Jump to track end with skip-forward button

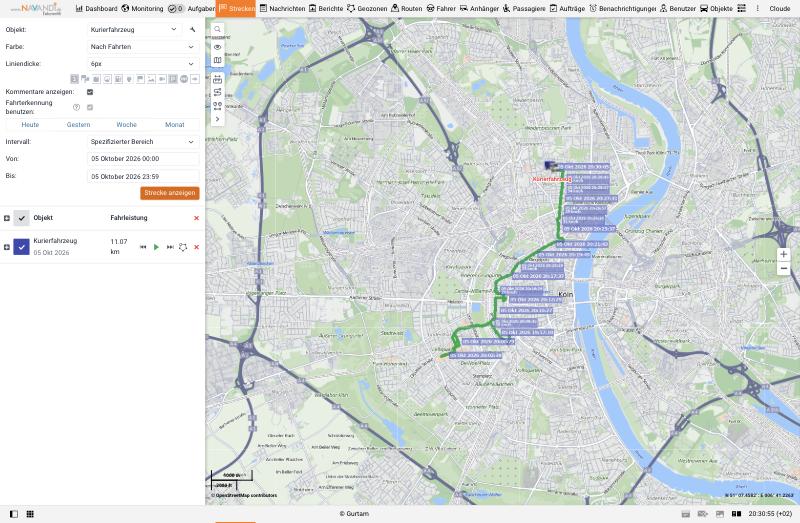170,247
